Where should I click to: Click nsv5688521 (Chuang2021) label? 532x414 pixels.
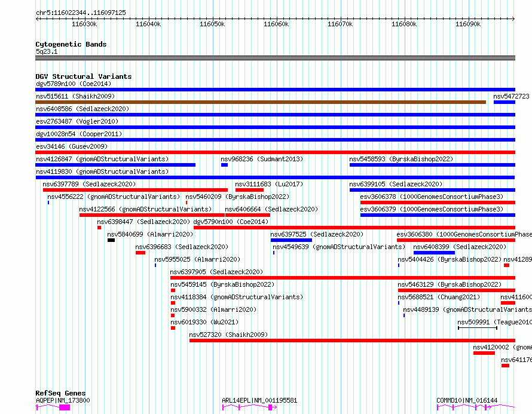pos(439,297)
